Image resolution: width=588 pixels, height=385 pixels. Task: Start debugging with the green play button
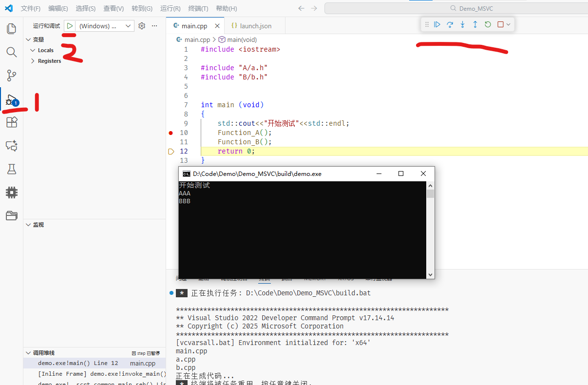[x=70, y=26]
